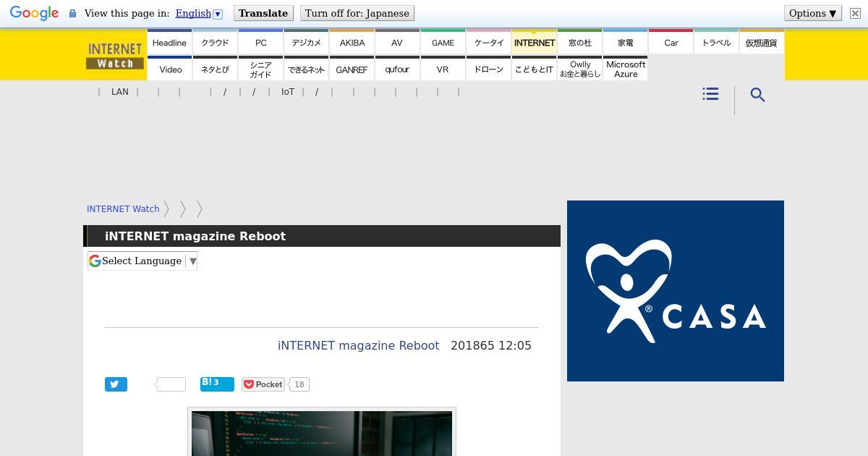
Task: Click the CASA advertisement banner
Action: coord(676,291)
